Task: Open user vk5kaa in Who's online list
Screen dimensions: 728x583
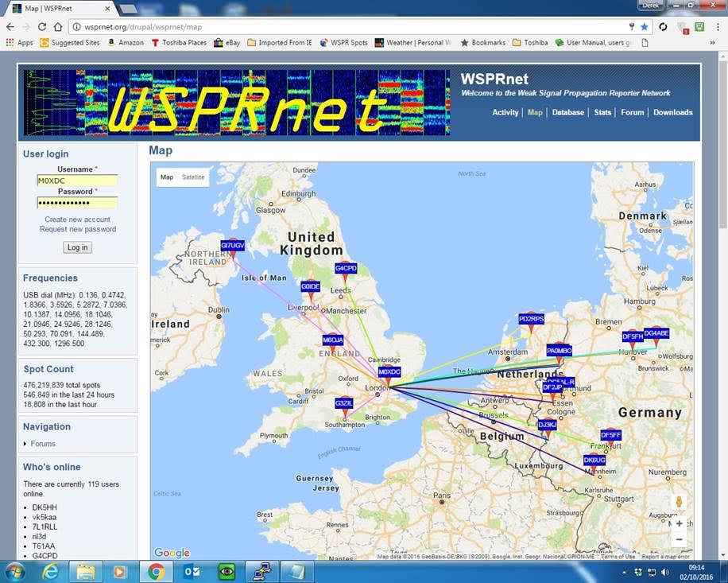Action: point(44,517)
